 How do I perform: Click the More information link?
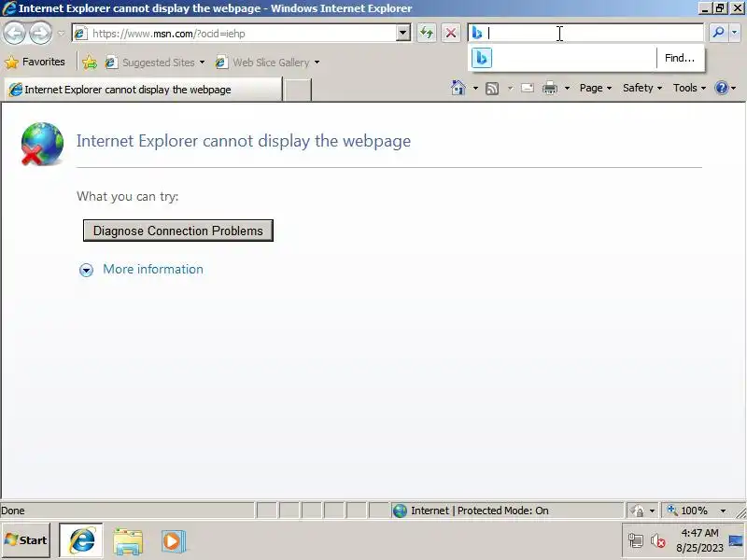tap(153, 269)
